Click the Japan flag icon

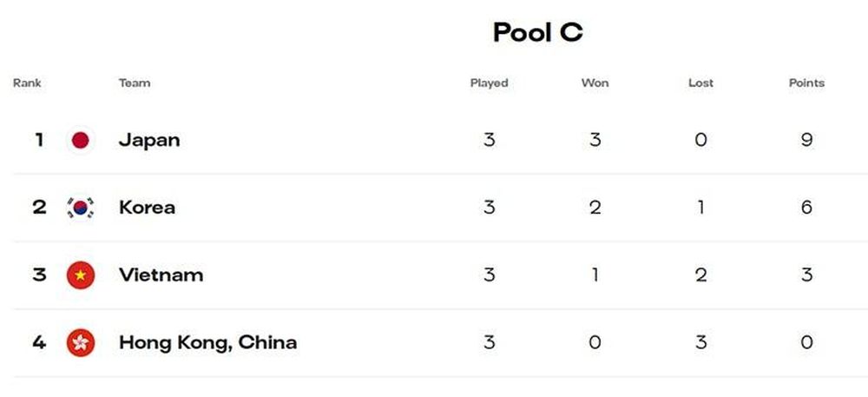(x=80, y=140)
